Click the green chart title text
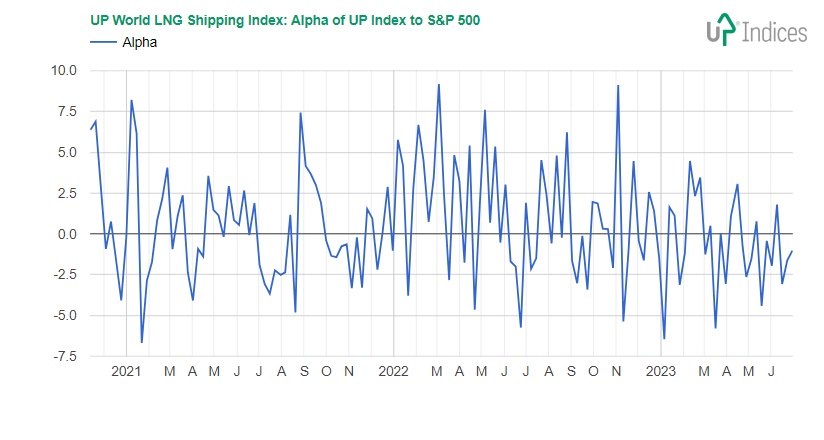Screen dimensions: 824x440 tap(284, 20)
